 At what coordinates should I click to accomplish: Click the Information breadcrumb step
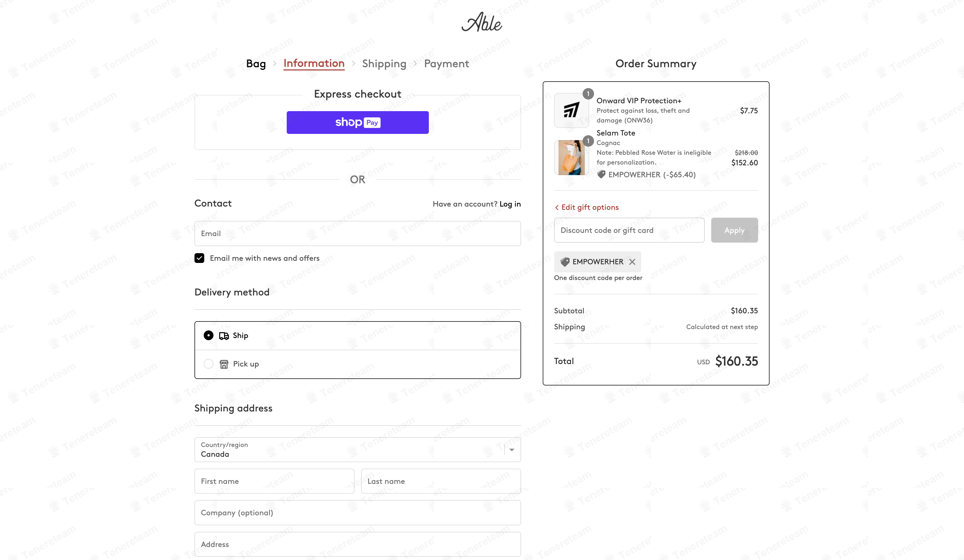314,63
